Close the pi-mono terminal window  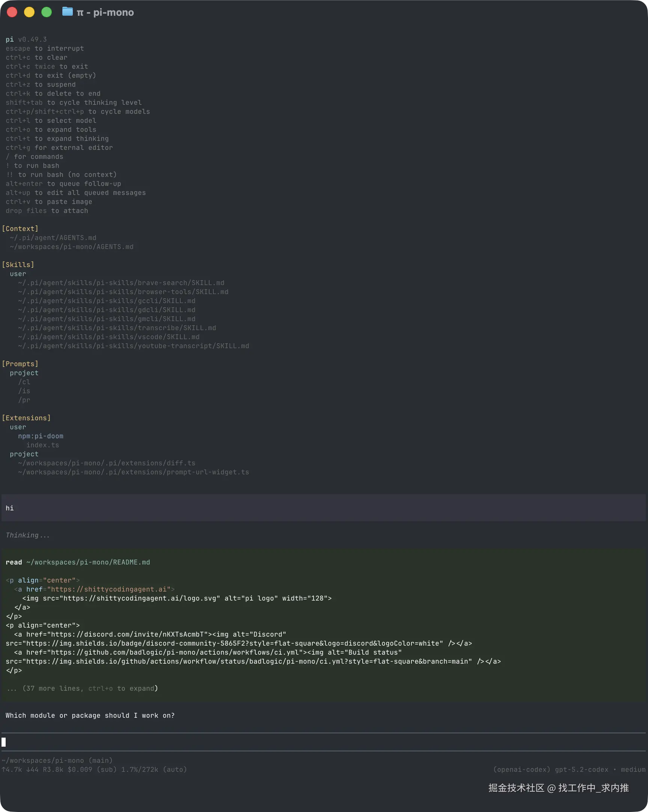[x=12, y=12]
